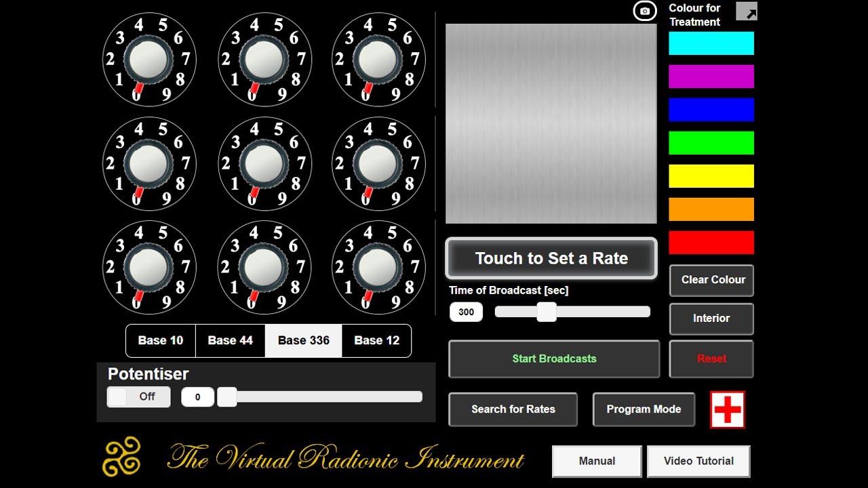Click Start Broadcasts button
Image resolution: width=868 pixels, height=488 pixels.
(x=554, y=359)
